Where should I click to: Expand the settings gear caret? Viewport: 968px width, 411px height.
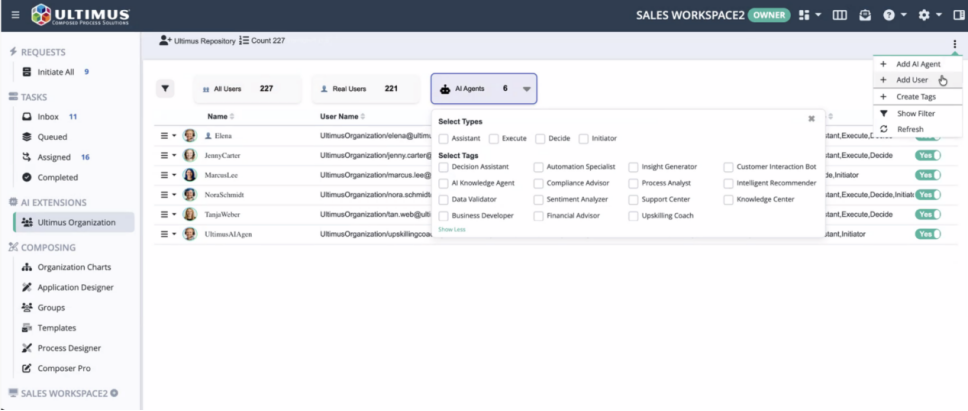[x=938, y=15]
